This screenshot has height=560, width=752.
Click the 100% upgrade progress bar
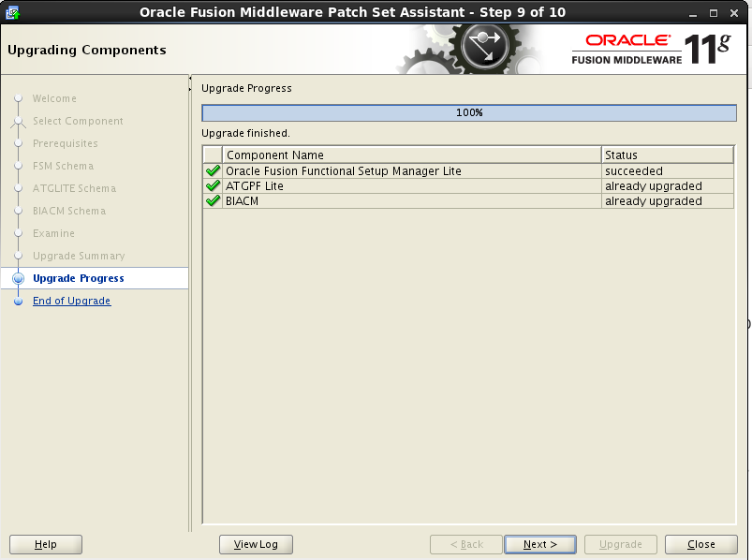[469, 112]
